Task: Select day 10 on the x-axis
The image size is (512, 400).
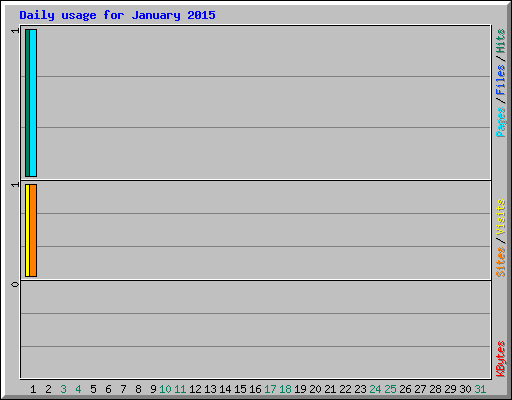Action: (165, 389)
